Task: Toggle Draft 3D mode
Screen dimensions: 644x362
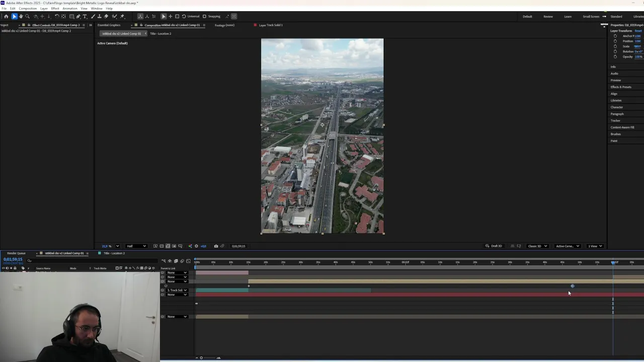Action: [x=494, y=246]
